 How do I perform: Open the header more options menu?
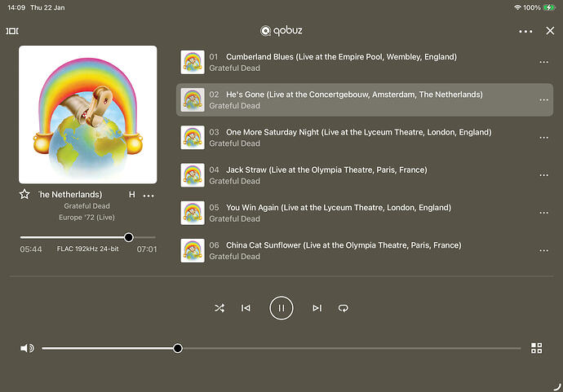click(525, 32)
